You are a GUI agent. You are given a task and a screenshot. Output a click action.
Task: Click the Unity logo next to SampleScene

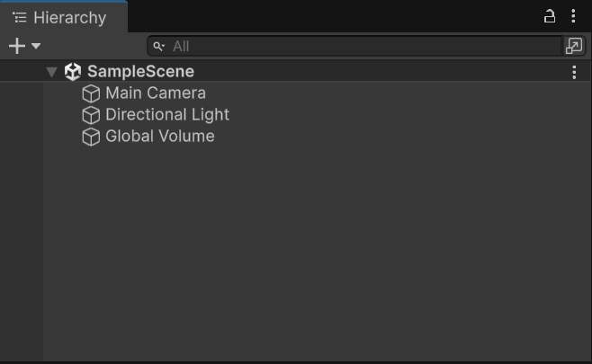pos(73,72)
